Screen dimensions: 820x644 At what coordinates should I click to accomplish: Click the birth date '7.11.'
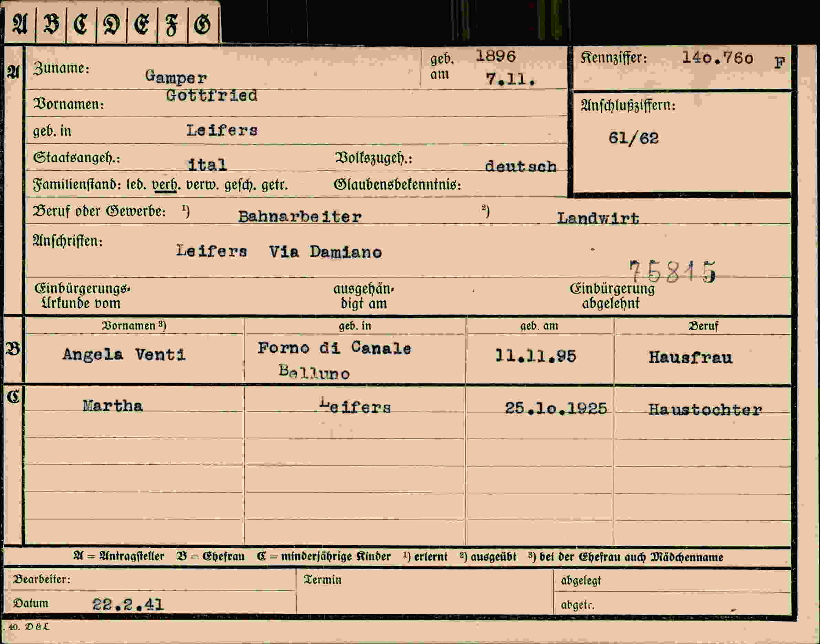click(x=511, y=79)
